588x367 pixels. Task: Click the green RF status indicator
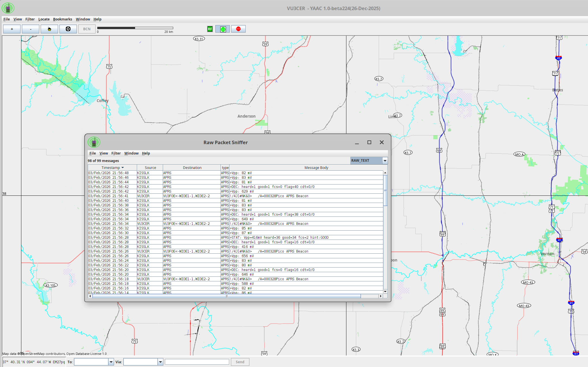pyautogui.click(x=210, y=29)
